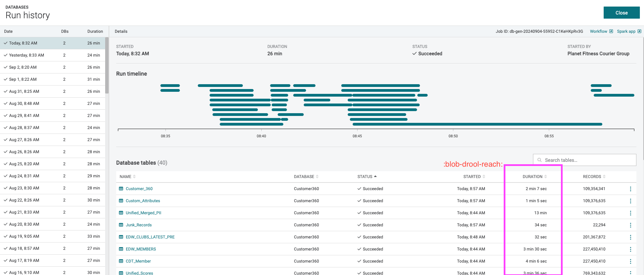Click the table icon beside Custom_Attributes
Screen dimensions: 644x275
(121, 201)
